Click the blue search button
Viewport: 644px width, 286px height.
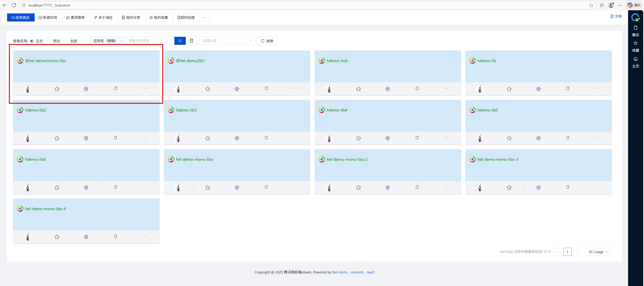(x=180, y=41)
